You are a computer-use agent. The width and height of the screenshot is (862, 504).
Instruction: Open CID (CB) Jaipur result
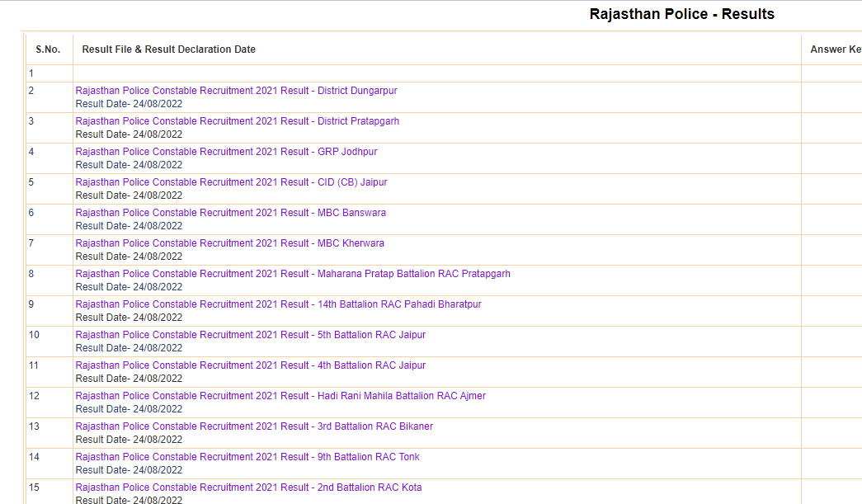pos(231,182)
